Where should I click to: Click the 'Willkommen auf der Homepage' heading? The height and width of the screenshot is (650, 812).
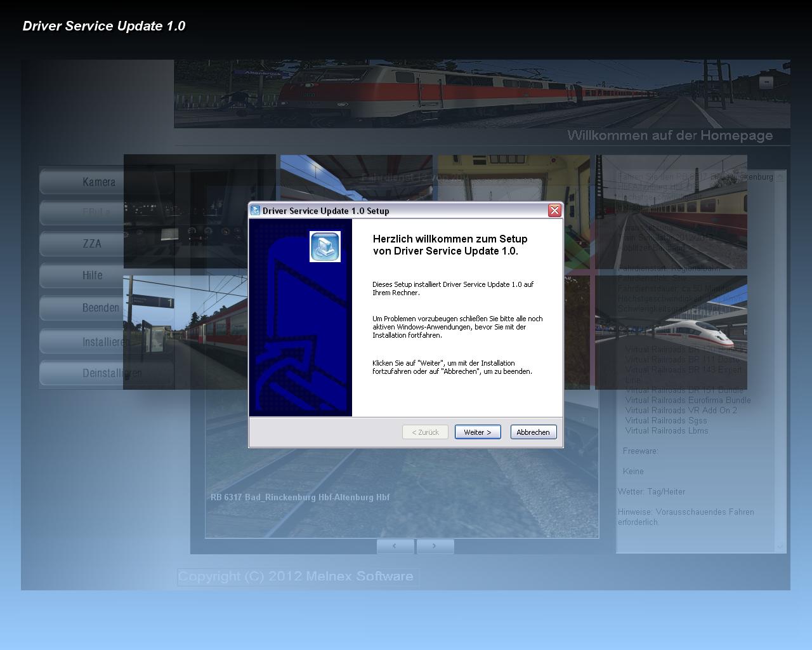(670, 135)
